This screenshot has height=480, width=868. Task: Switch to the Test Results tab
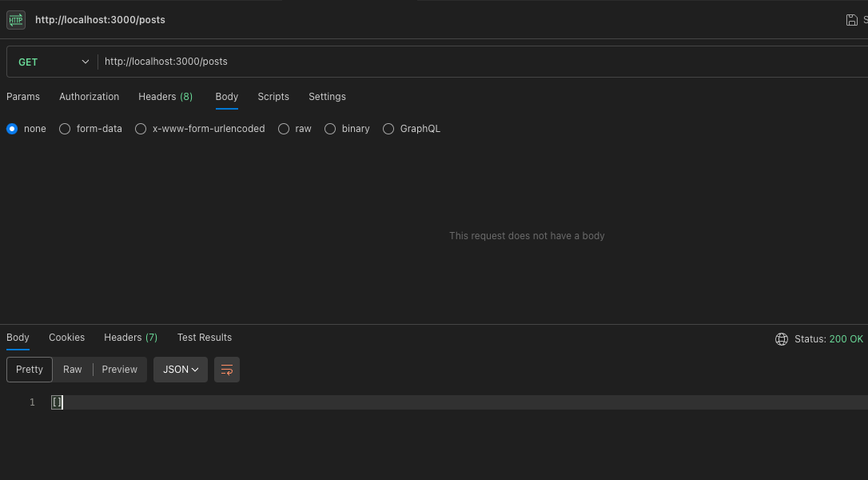pyautogui.click(x=205, y=338)
